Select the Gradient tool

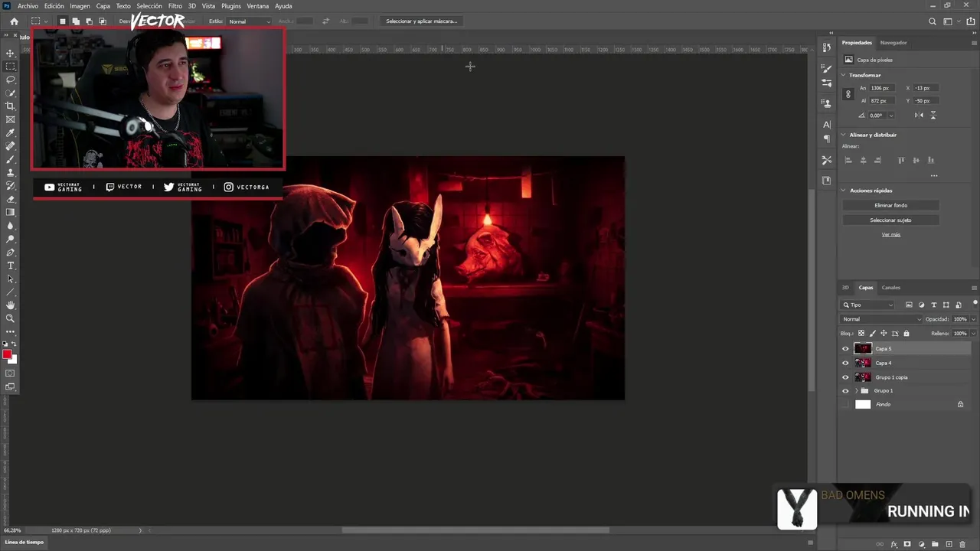11,212
